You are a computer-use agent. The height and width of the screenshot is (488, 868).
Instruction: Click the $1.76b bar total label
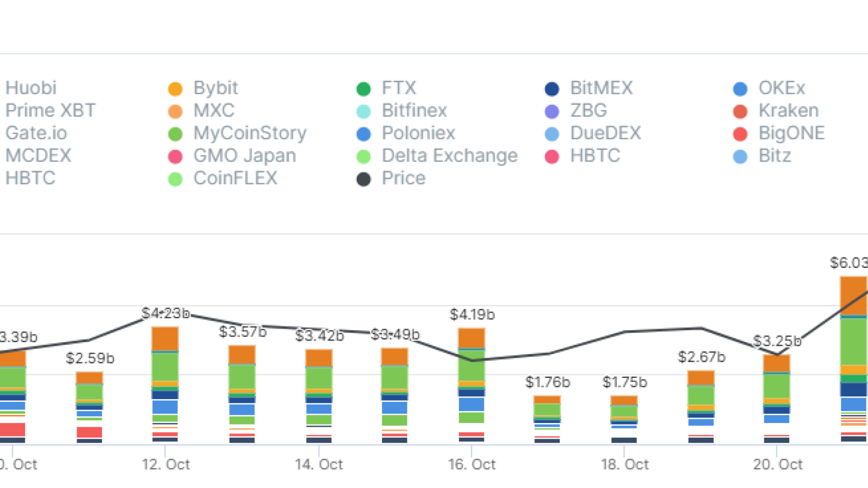548,382
